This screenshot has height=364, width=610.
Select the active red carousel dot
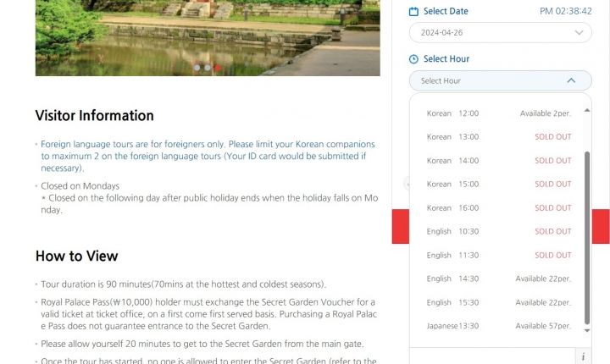coord(218,68)
